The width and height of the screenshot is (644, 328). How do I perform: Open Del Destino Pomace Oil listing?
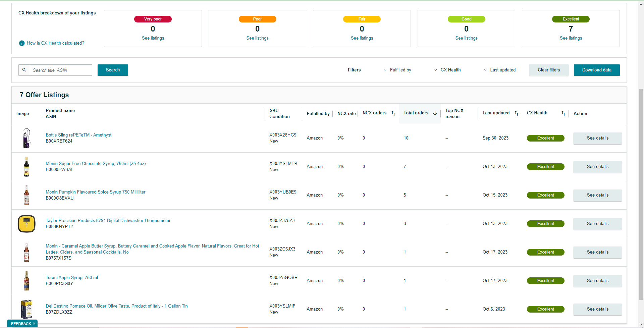click(x=117, y=306)
